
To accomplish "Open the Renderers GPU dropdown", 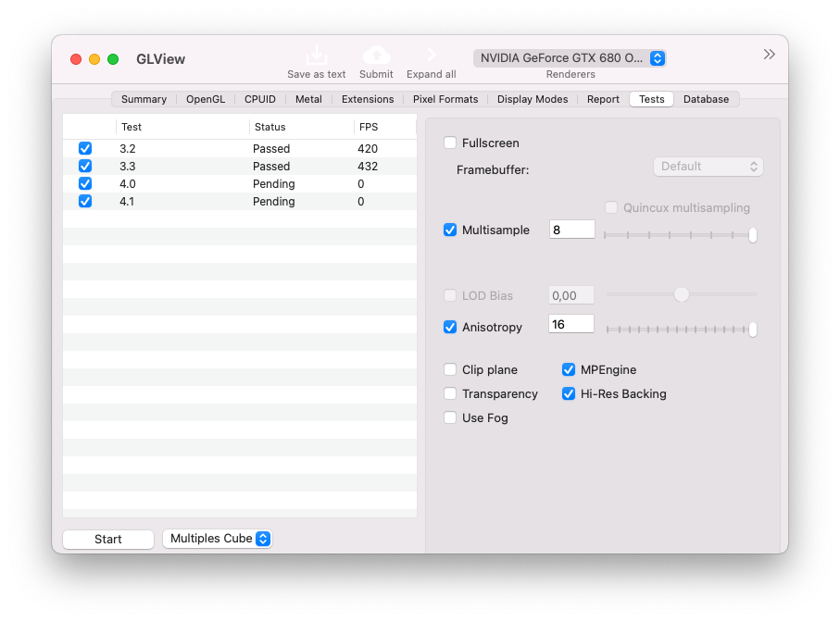I will click(570, 57).
